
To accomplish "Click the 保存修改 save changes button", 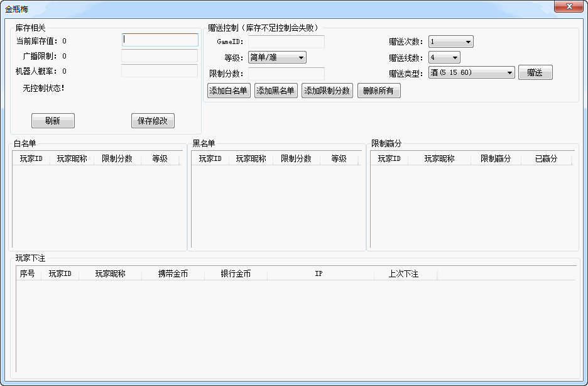I will point(152,121).
